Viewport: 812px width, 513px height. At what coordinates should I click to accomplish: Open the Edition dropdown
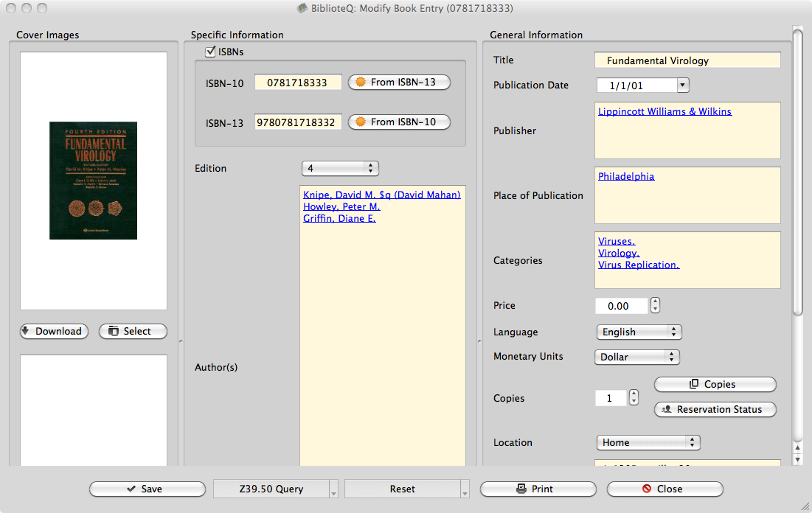[x=340, y=169]
